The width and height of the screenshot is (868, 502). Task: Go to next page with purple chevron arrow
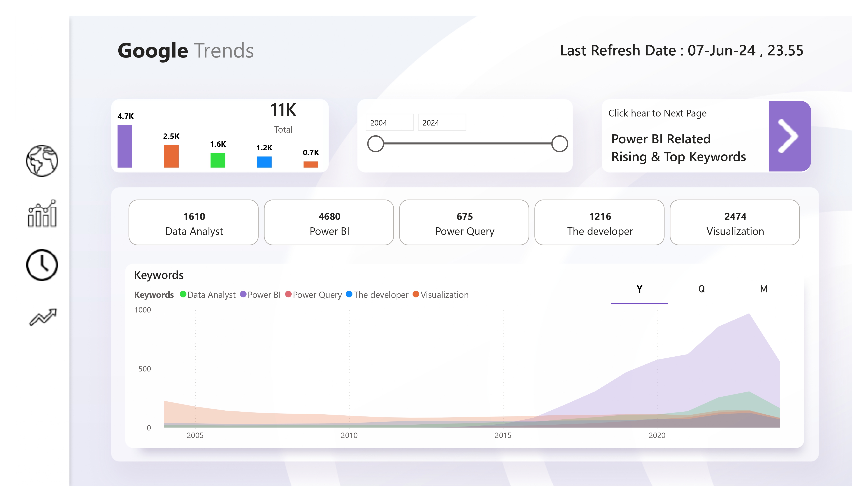point(790,136)
